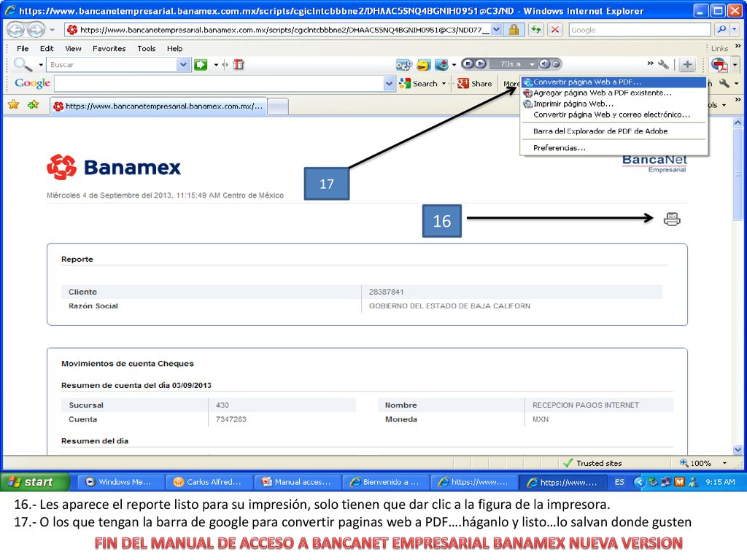The image size is (747, 560).
Task: Open the View menu
Action: tap(73, 49)
